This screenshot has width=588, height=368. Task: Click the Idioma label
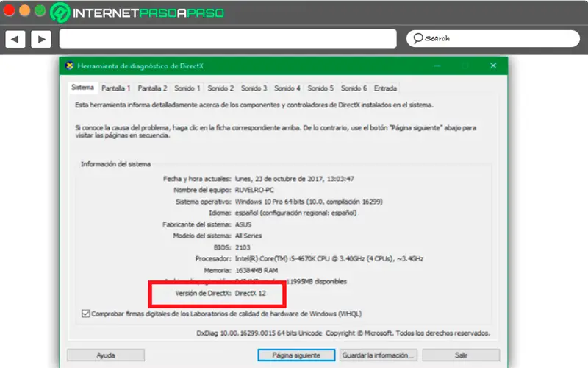point(220,213)
